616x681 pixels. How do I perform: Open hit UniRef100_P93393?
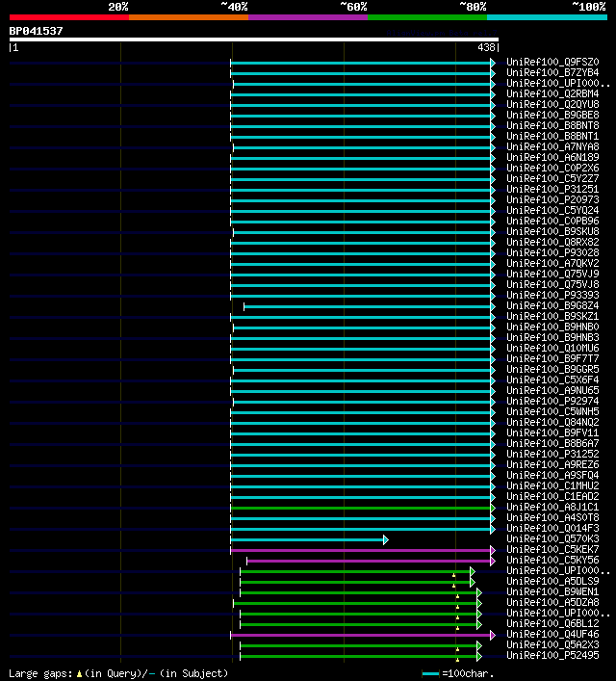point(552,295)
